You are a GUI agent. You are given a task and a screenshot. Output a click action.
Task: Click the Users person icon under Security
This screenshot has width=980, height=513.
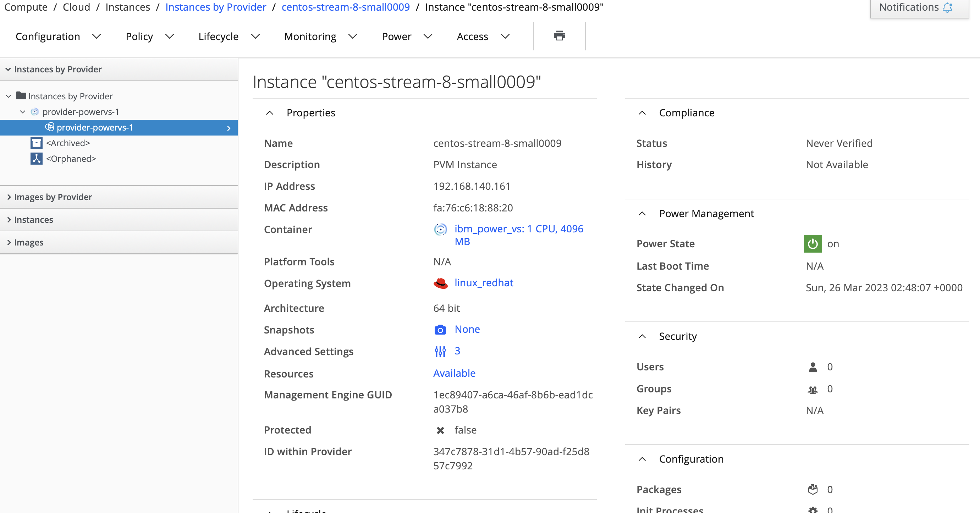click(x=813, y=366)
